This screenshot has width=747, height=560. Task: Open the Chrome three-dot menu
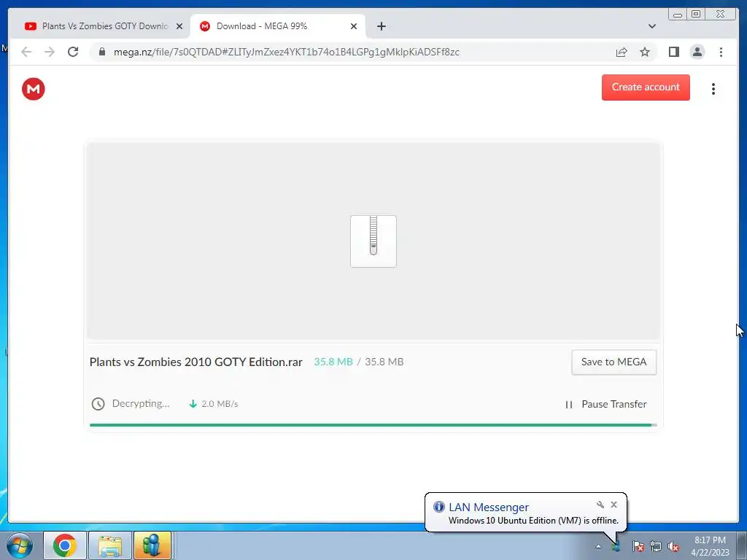click(x=721, y=52)
